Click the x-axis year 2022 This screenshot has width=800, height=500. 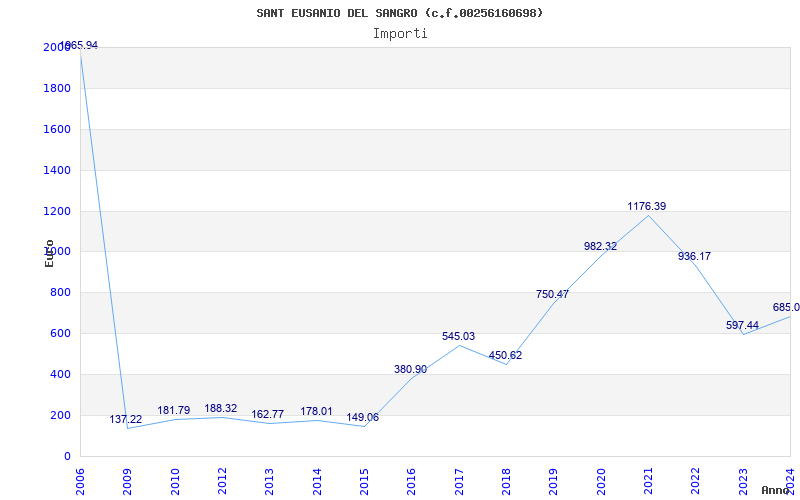[x=695, y=481]
